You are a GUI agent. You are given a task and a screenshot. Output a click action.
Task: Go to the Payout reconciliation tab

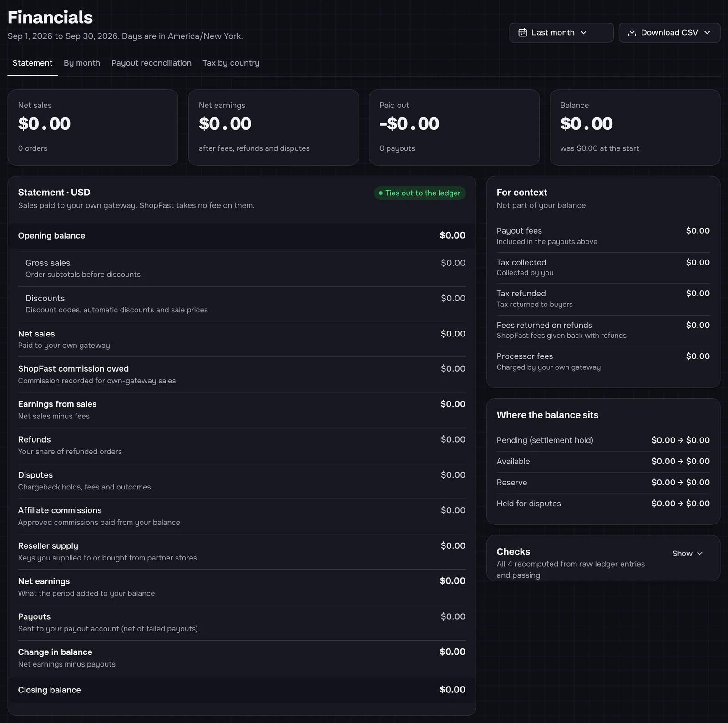[x=152, y=63]
